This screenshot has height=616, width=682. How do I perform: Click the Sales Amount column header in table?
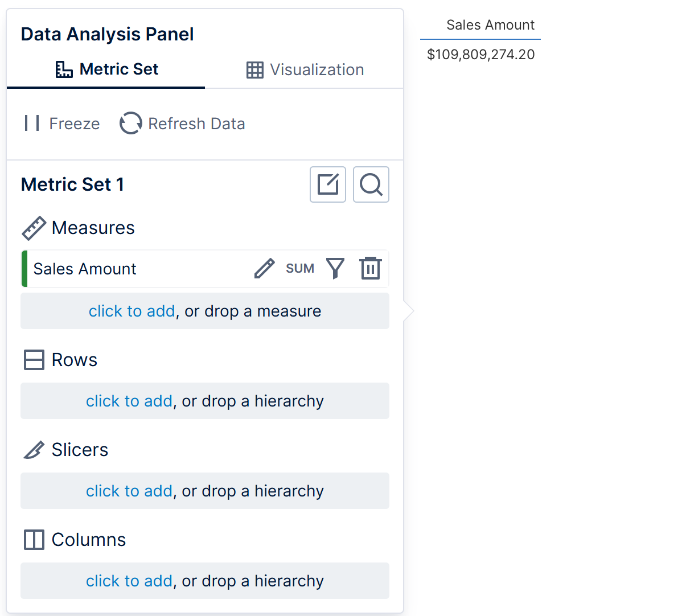click(490, 25)
